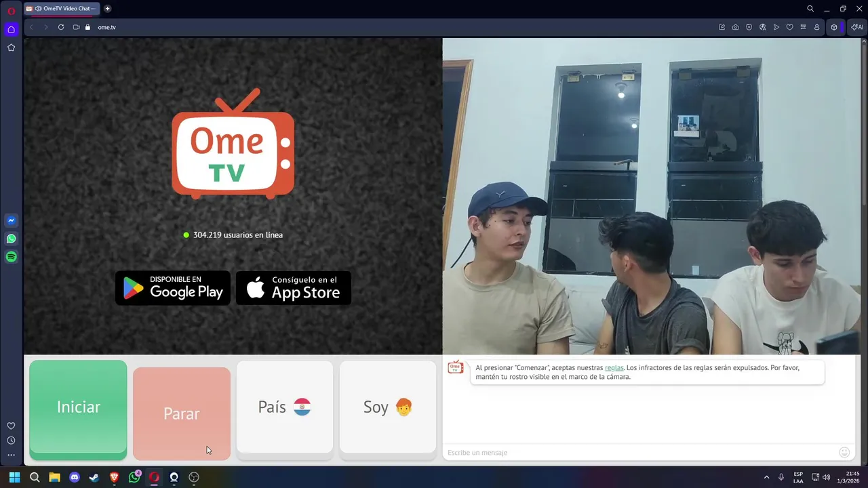Click the search tabs magnifier icon
The width and height of the screenshot is (868, 488).
tap(810, 9)
